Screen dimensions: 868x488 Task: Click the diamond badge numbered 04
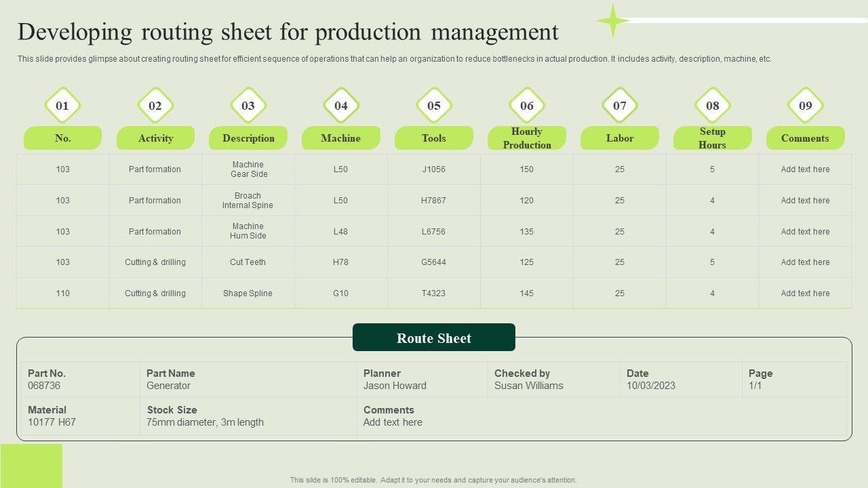(x=341, y=105)
